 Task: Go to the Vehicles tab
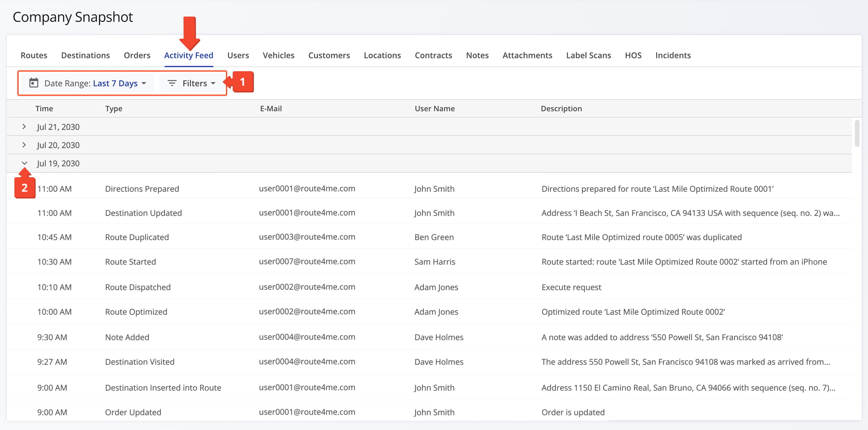pos(278,55)
